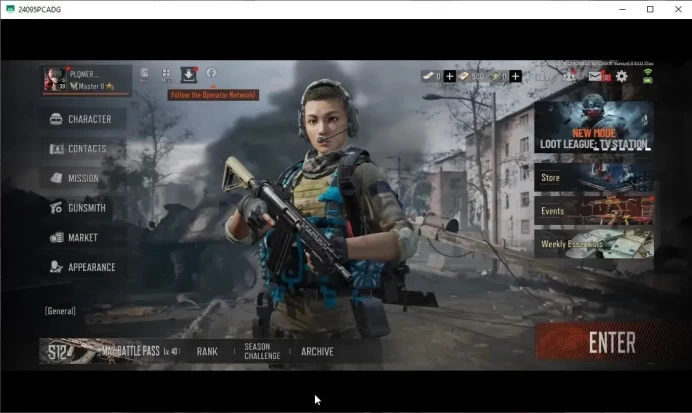This screenshot has width=692, height=413.
Task: Open the GUNSMITH menu
Action: 83,208
